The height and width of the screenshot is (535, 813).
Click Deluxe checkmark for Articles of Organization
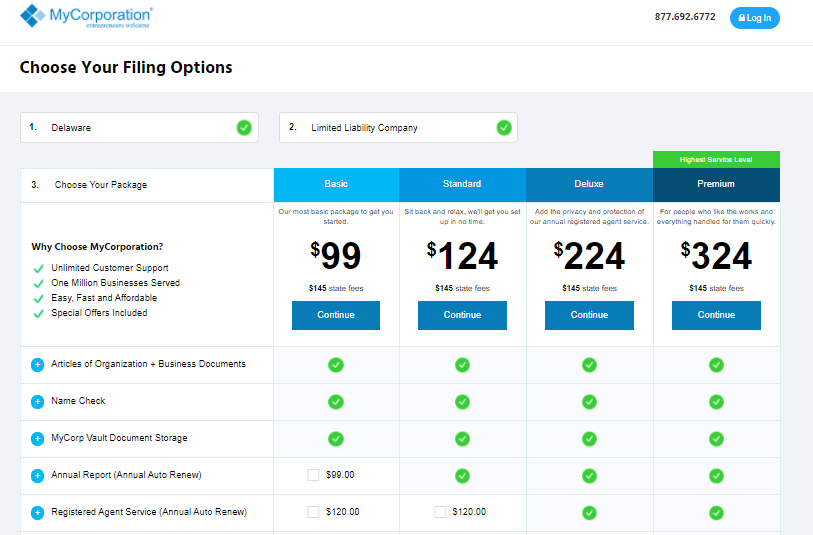point(590,365)
